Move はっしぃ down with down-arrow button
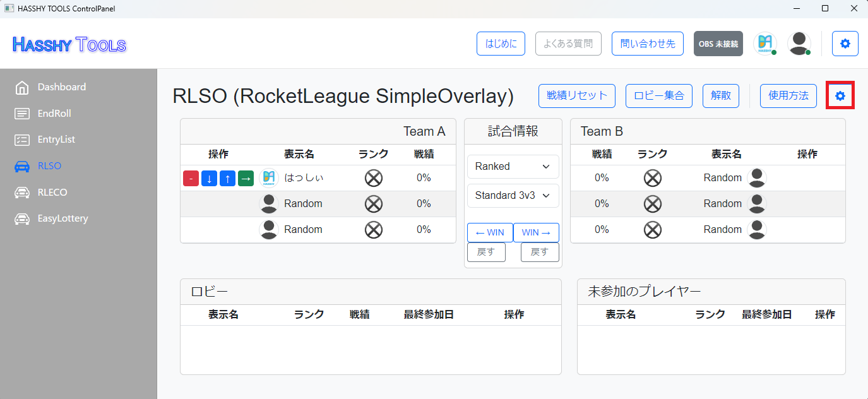The width and height of the screenshot is (868, 399). (209, 179)
